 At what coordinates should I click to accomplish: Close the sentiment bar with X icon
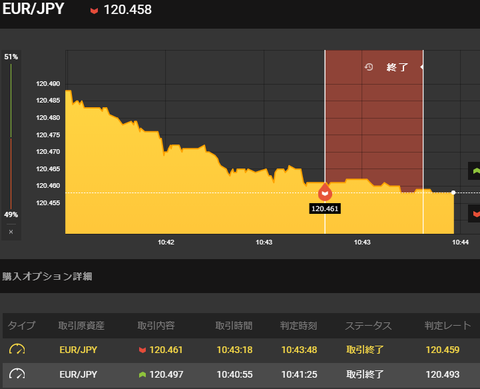tap(11, 232)
